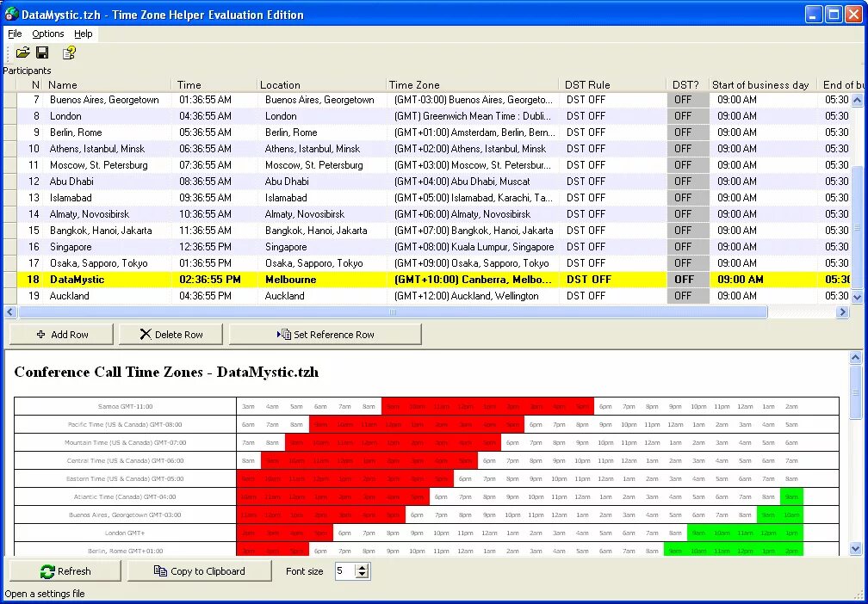Click Start of business day cell for Singapore
Screen dimensions: 868x604
763,247
